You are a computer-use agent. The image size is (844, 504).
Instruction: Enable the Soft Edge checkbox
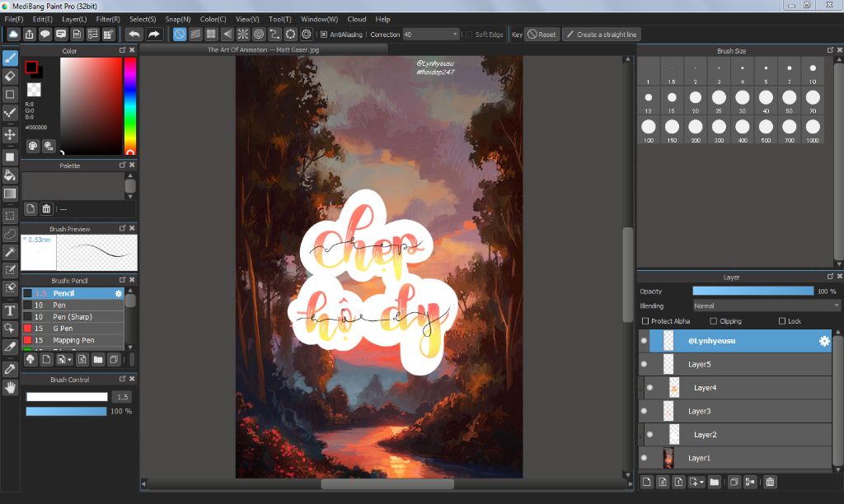pos(468,35)
